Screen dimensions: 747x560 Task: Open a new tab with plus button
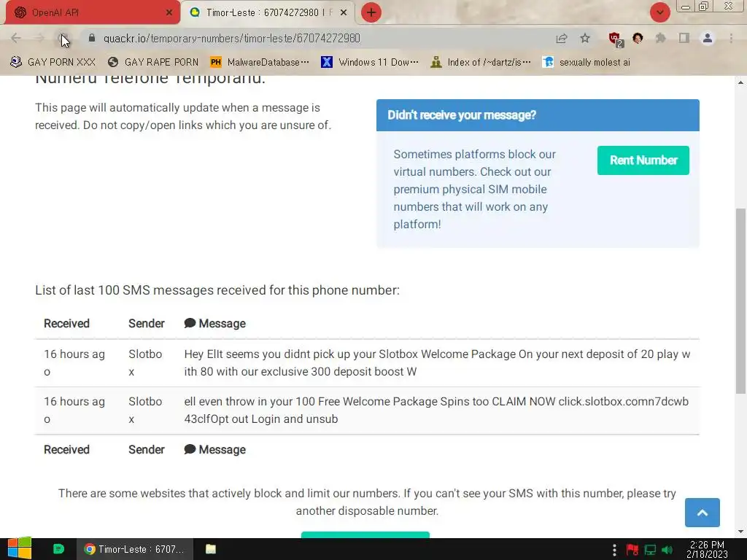coord(371,12)
